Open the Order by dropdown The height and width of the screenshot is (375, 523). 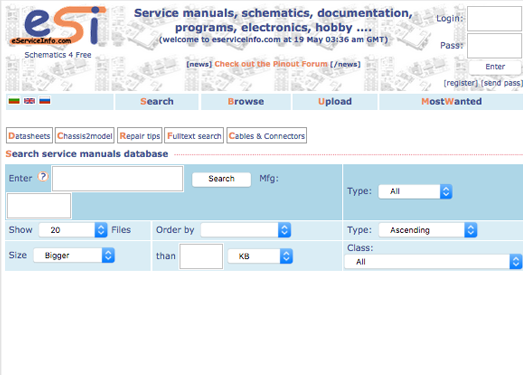[x=246, y=230]
